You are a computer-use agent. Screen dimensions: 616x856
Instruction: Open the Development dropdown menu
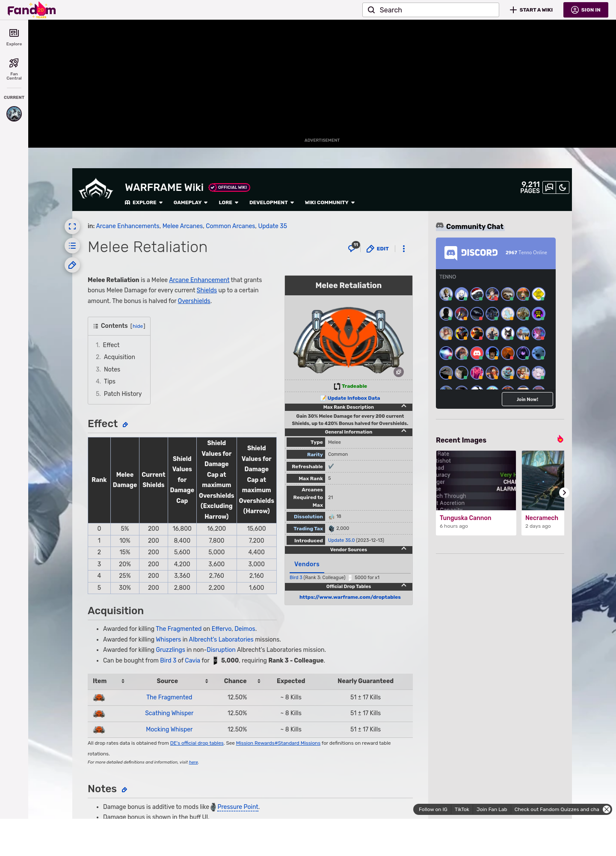click(272, 202)
